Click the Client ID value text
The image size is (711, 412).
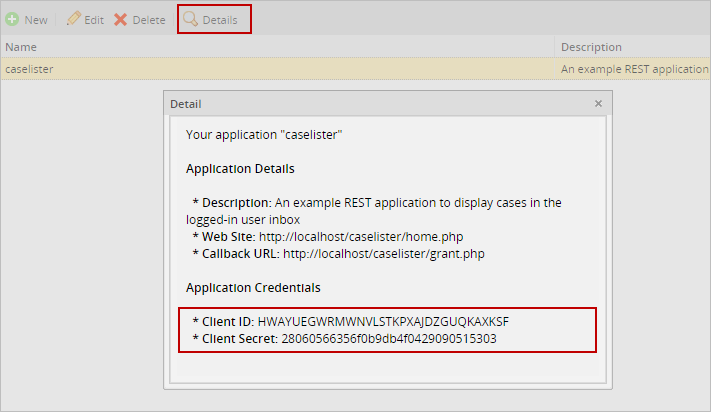pos(383,322)
